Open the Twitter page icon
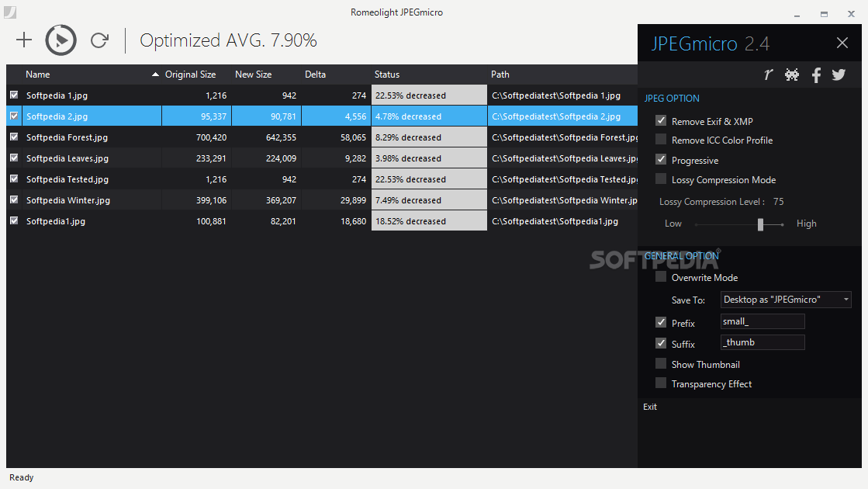Screen dimensions: 868x489 point(839,75)
